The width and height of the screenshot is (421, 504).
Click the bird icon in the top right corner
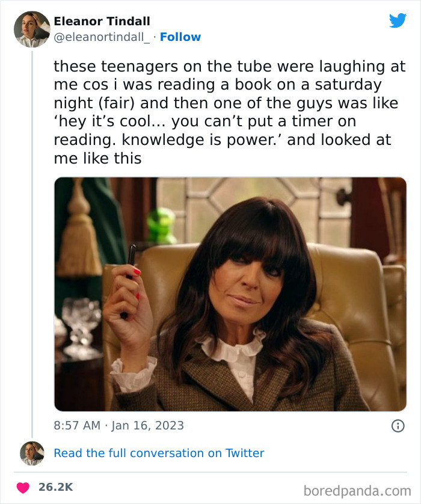[398, 20]
